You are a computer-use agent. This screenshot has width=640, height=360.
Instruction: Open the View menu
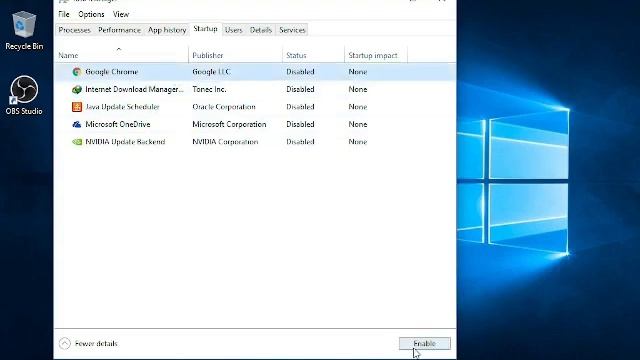tap(121, 14)
